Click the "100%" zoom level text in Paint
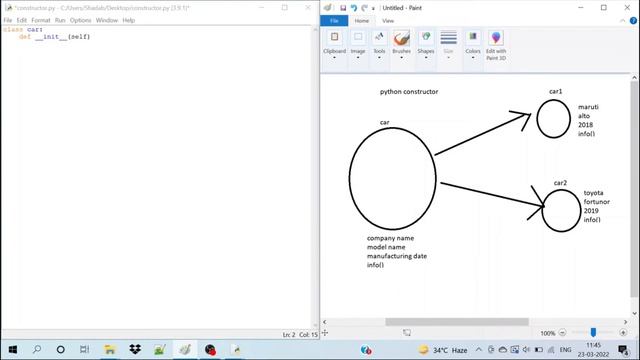The width and height of the screenshot is (640, 360). [548, 333]
